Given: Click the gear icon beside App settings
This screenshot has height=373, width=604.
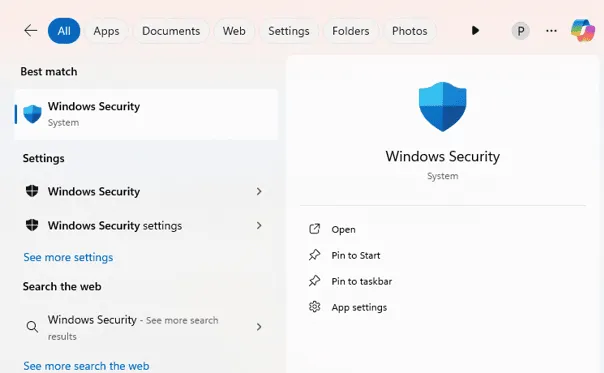Looking at the screenshot, I should pos(315,307).
